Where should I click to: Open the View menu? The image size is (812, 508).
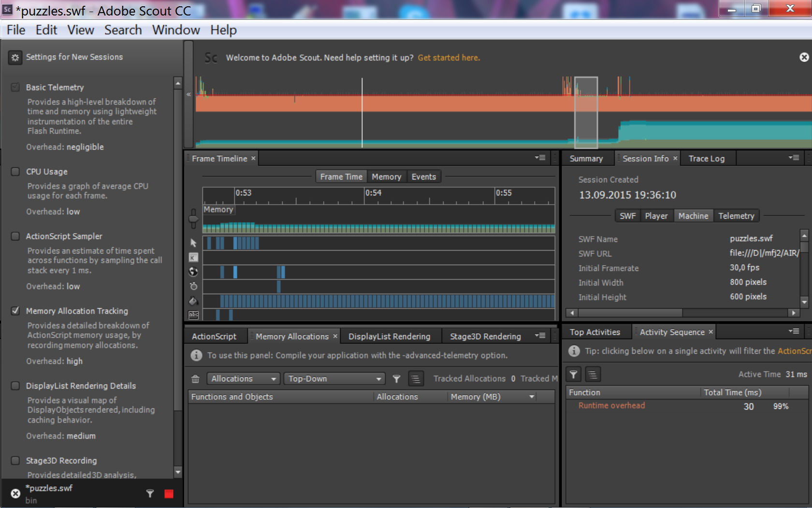[81, 30]
